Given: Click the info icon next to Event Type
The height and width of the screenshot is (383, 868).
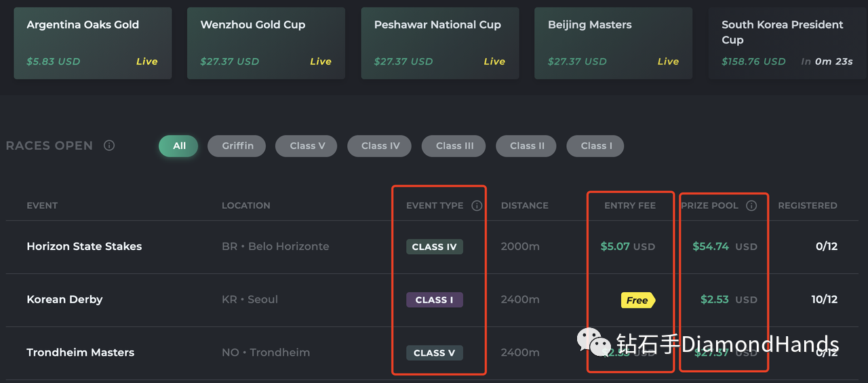Looking at the screenshot, I should coord(477,205).
